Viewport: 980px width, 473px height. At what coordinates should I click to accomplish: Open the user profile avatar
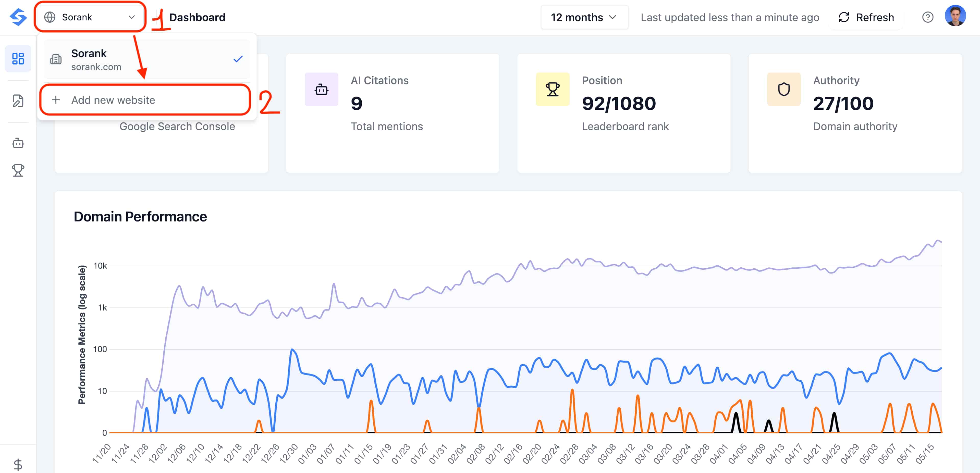(955, 16)
